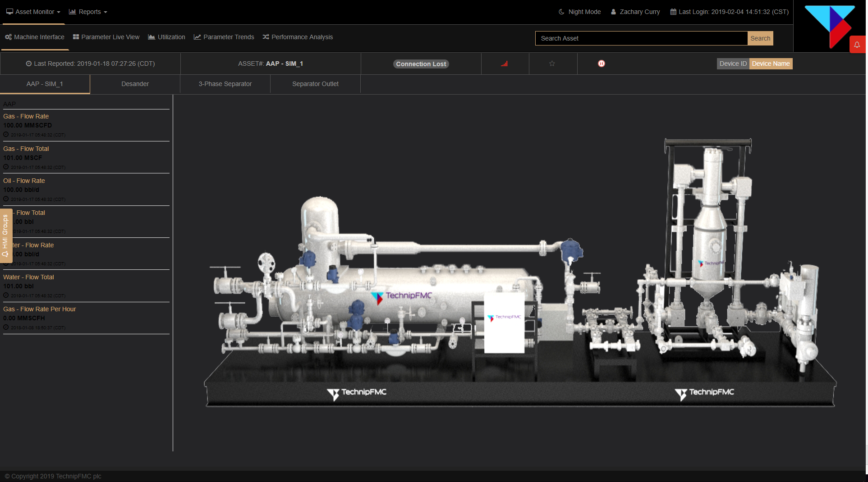
Task: Click the Performance Analysis shuffle icon
Action: [x=266, y=37]
